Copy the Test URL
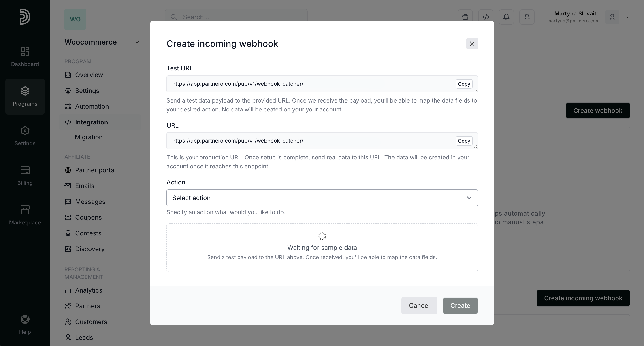This screenshot has width=644, height=346. (x=464, y=84)
